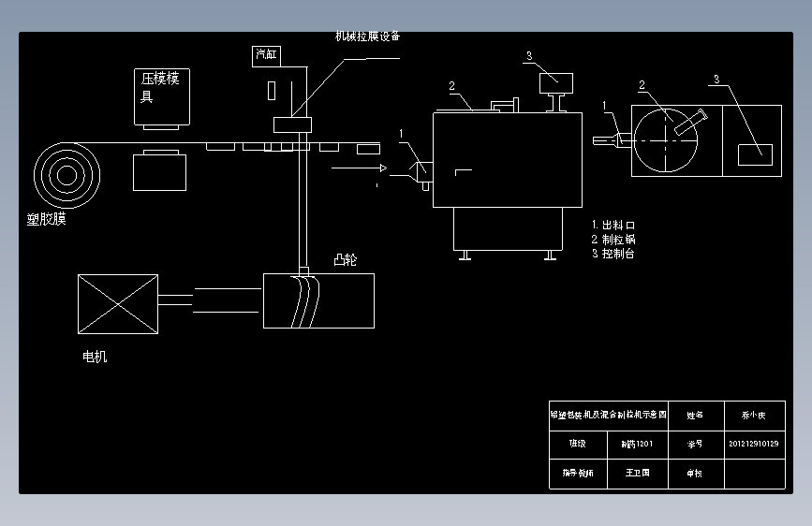Click the 审核 cell in title block
812x526 pixels.
tap(696, 474)
